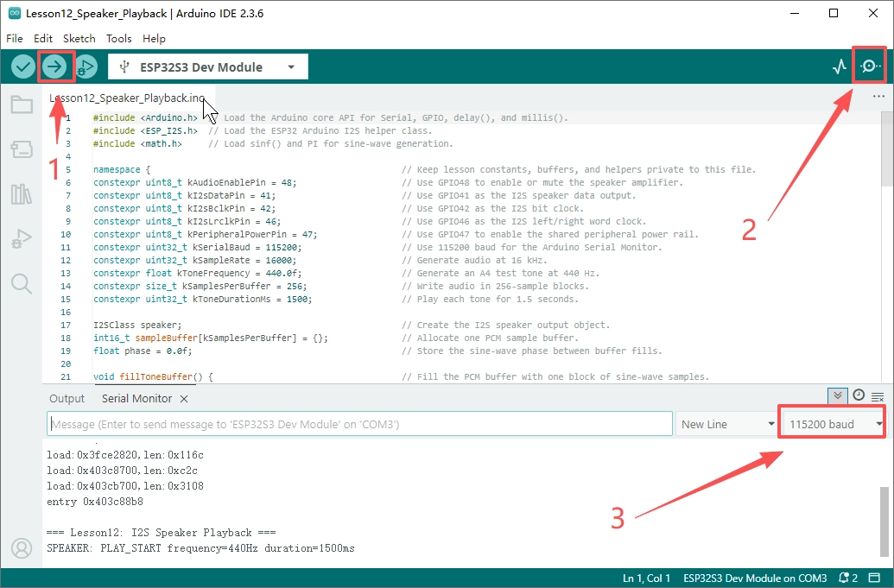
Task: Click the editor vertical scrollbar
Action: point(886,149)
